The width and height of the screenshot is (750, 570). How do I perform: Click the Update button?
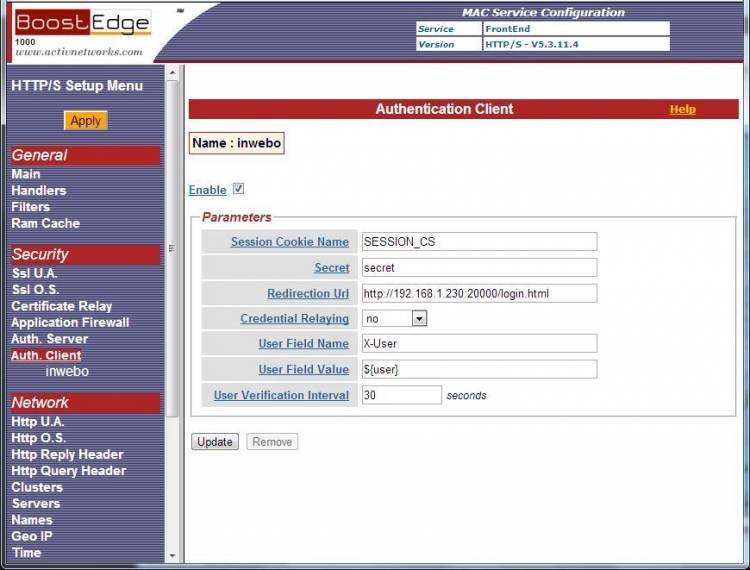coord(214,442)
